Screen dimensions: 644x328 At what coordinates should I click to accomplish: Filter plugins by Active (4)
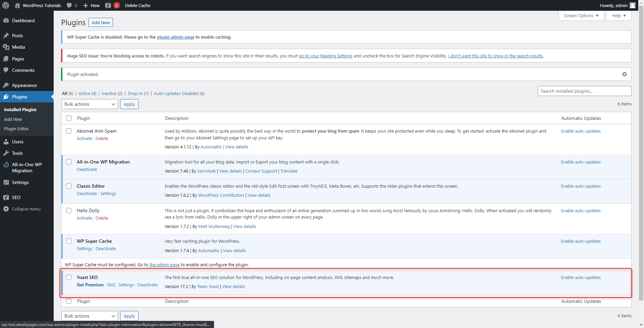point(87,93)
